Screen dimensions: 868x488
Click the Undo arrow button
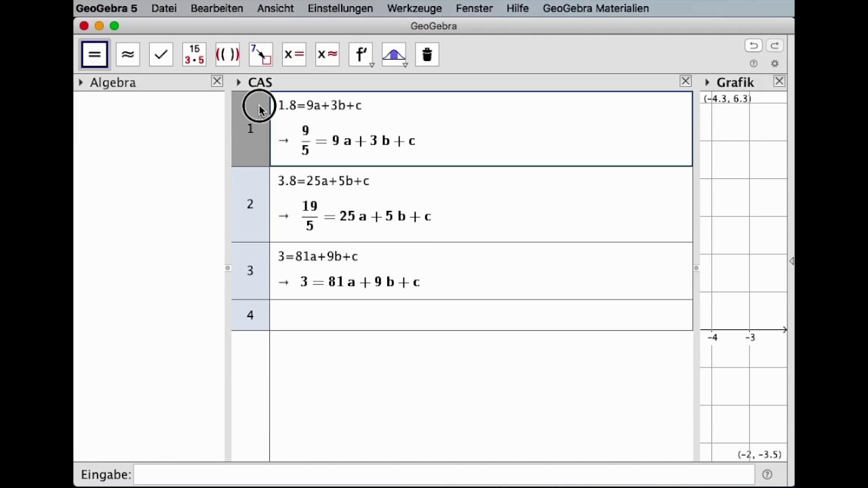pos(753,45)
